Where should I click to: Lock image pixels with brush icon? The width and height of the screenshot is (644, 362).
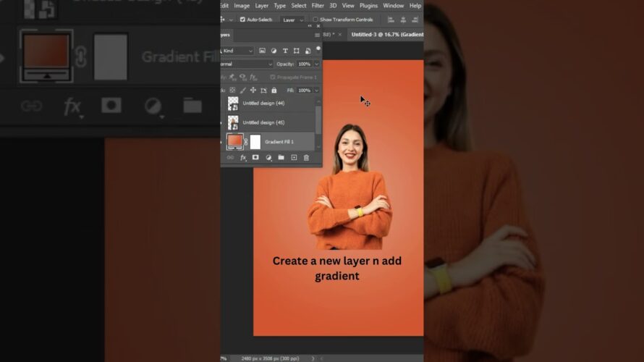point(242,90)
